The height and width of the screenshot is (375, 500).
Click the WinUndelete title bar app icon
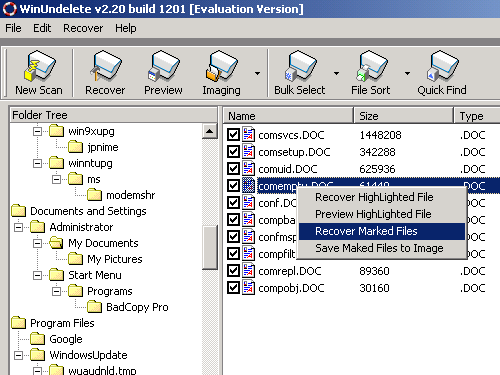(9, 9)
